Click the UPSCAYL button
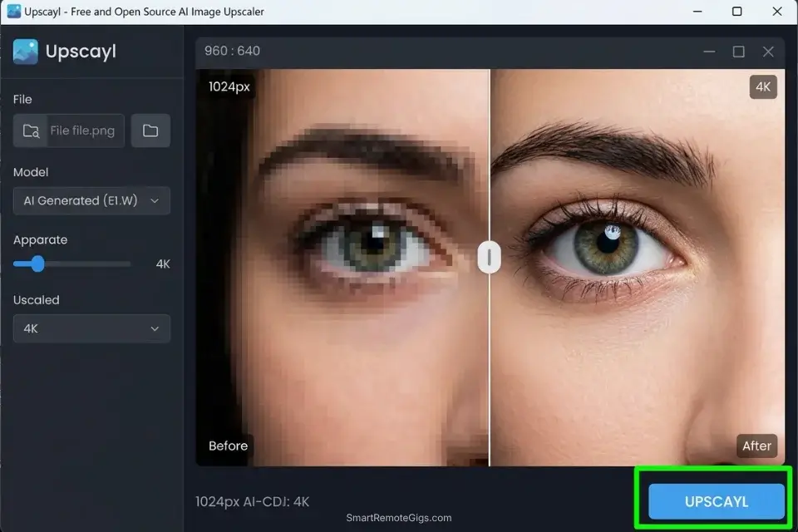This screenshot has height=532, width=798. [x=716, y=501]
